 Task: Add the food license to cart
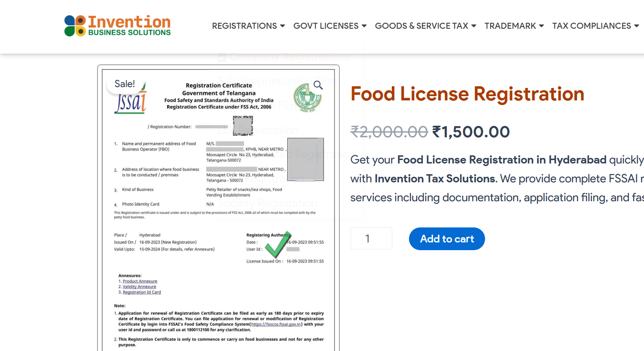point(447,239)
